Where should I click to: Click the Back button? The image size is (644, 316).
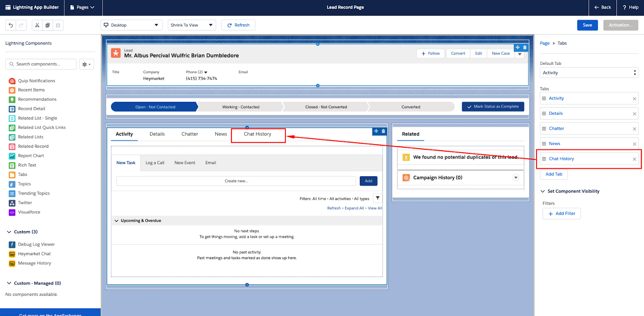point(603,7)
